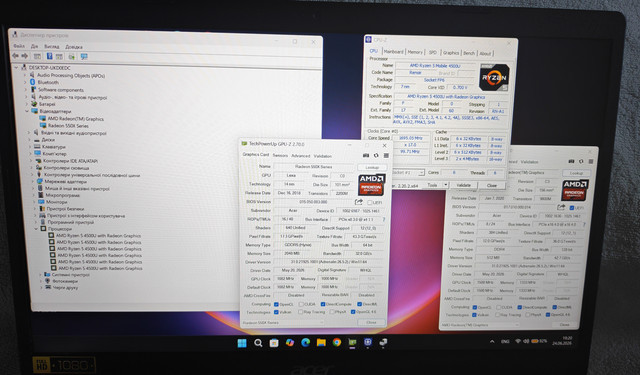
Task: Toggle the DirectCompute checkbox in front GPU-Z window
Action: click(323, 304)
